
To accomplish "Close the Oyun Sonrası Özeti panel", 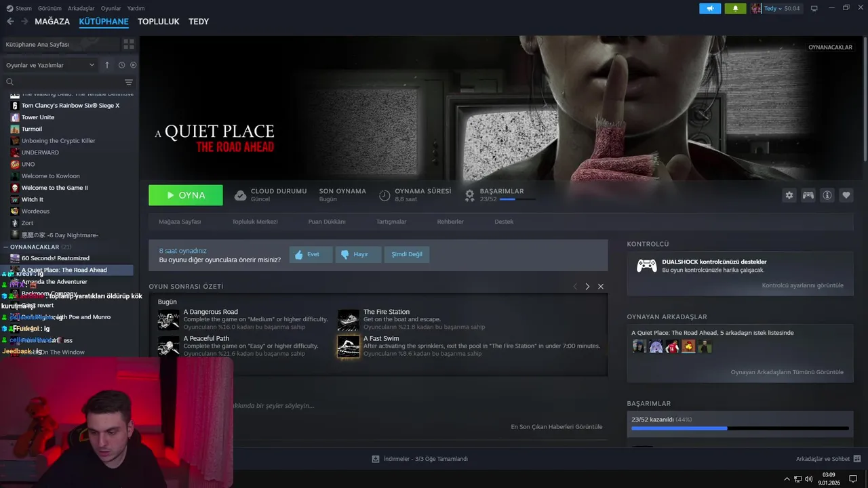I will point(601,287).
